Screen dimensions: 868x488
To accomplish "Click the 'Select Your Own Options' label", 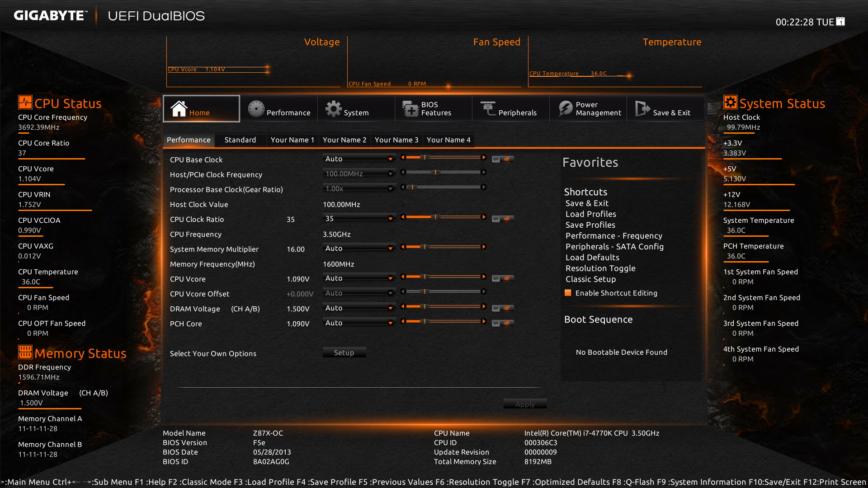I will coord(213,353).
